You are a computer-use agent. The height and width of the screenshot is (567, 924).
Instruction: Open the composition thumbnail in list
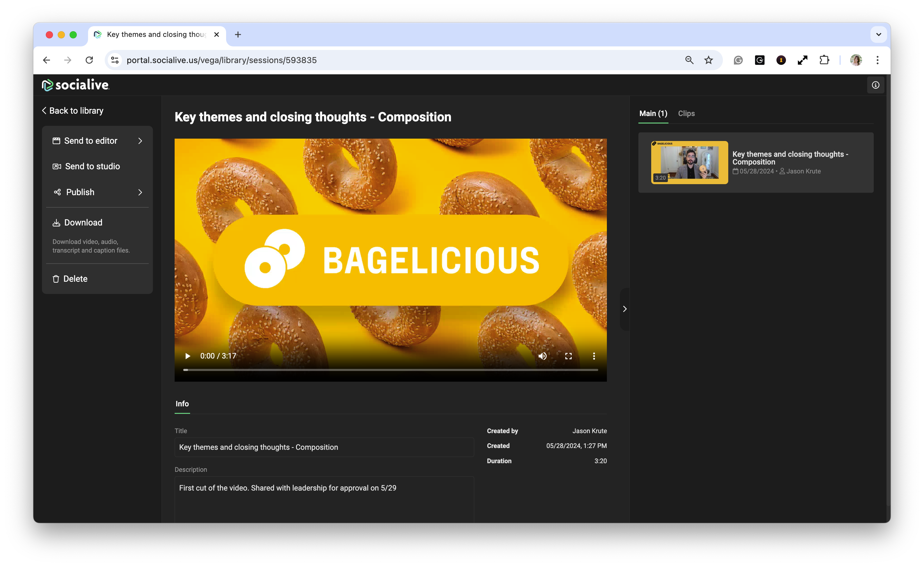689,162
